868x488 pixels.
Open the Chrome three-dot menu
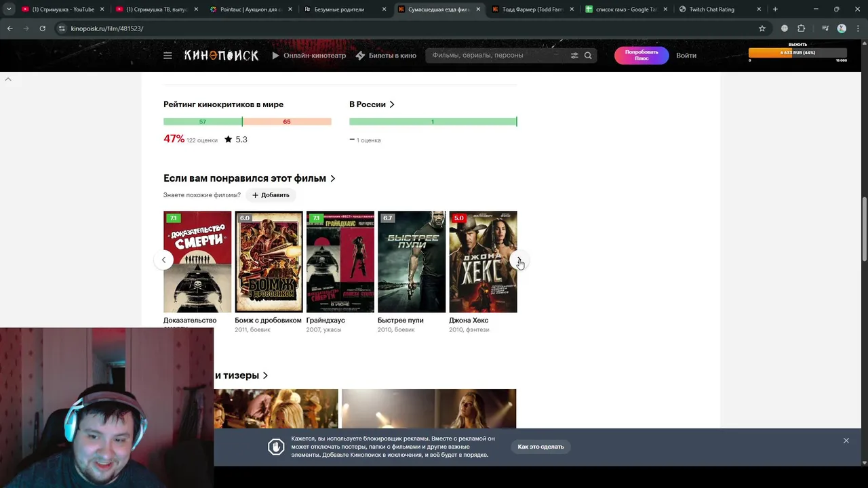coord(857,28)
